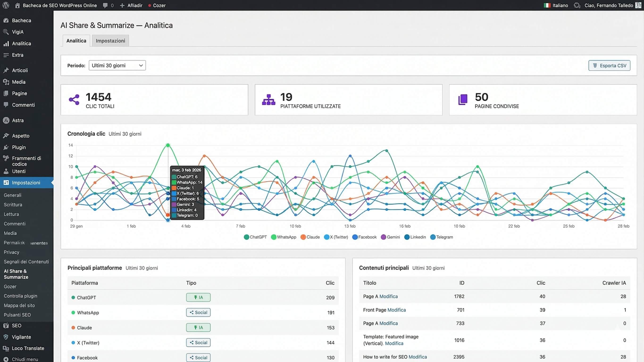Hide the WhatsApp line via the legend
The width and height of the screenshot is (644, 362).
(284, 237)
